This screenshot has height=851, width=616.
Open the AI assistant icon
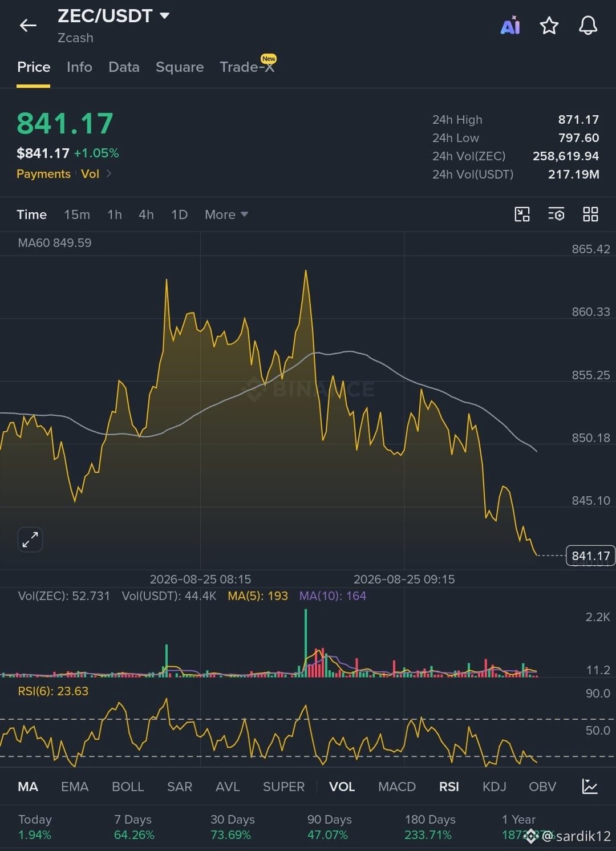point(510,26)
